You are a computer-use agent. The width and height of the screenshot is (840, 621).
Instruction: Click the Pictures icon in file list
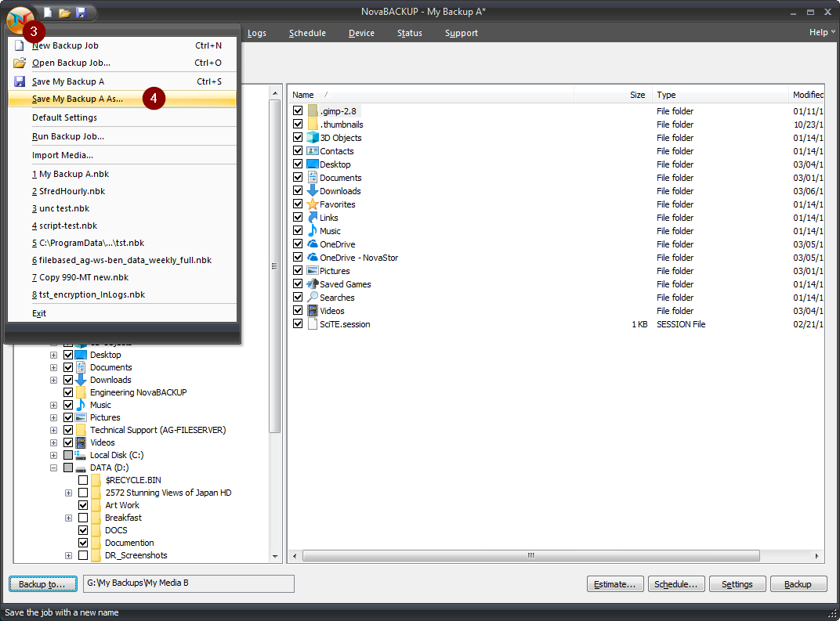coord(313,271)
